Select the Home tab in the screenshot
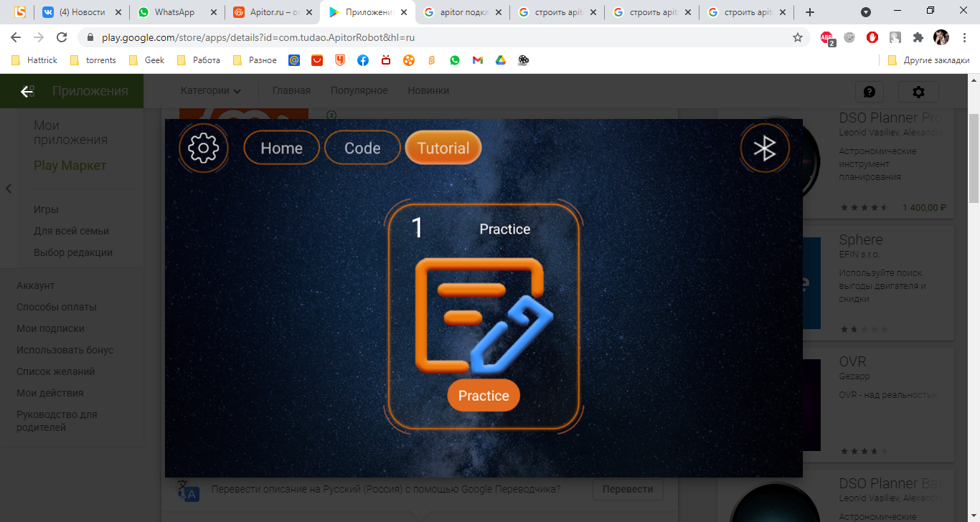 (281, 148)
